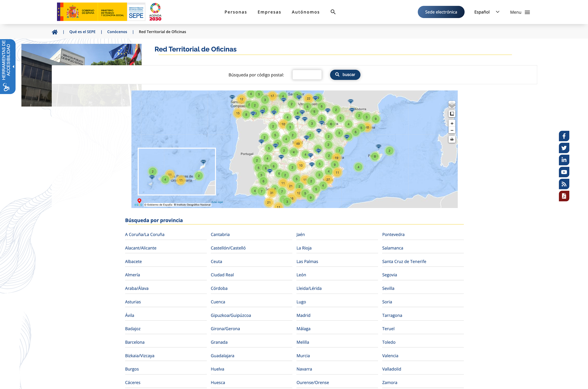Image resolution: width=588 pixels, height=389 pixels.
Task: Open the LinkedIn social icon
Action: pyautogui.click(x=564, y=160)
